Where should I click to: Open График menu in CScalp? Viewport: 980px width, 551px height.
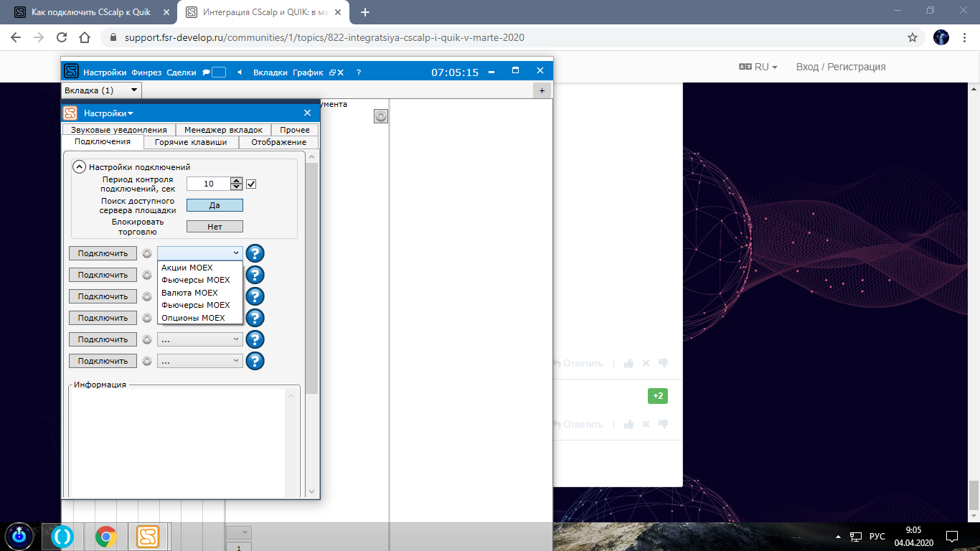click(x=308, y=72)
